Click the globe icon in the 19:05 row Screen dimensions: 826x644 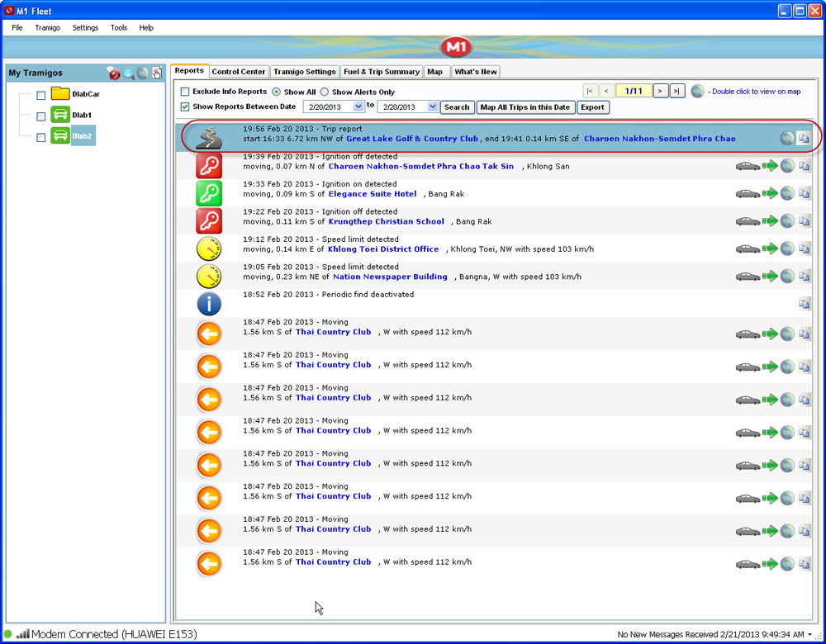coord(787,277)
